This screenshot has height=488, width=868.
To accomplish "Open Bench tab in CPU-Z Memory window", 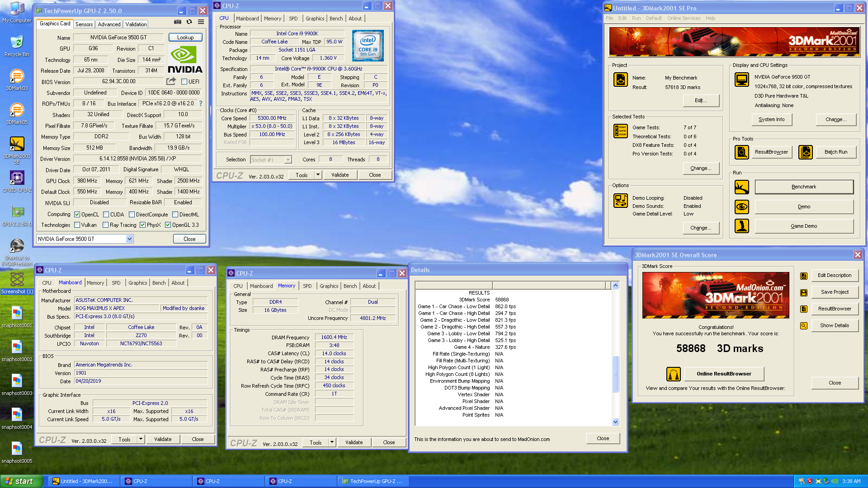I will (350, 286).
